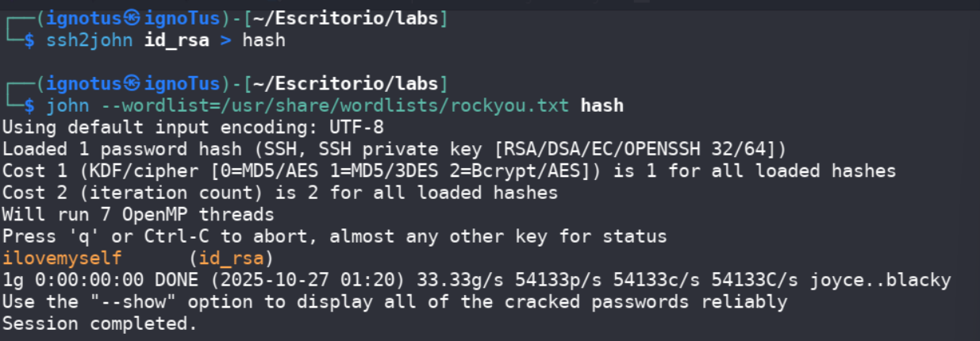Click the bold id_rsa argument of ssh2john
980x341 pixels.
(175, 40)
